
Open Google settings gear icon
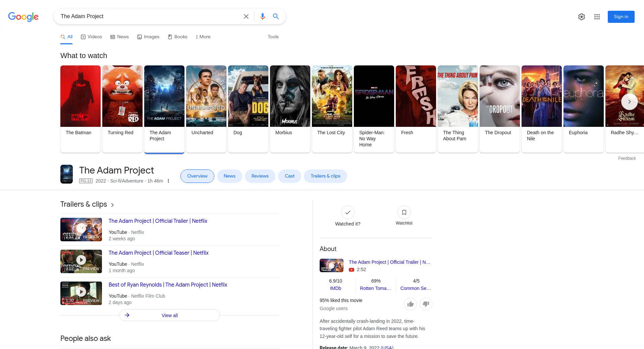pos(581,17)
